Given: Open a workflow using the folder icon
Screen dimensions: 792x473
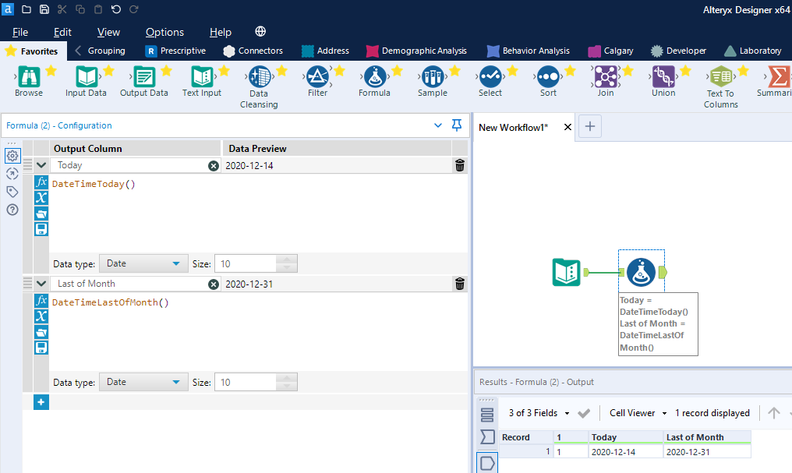Looking at the screenshot, I should [26, 9].
